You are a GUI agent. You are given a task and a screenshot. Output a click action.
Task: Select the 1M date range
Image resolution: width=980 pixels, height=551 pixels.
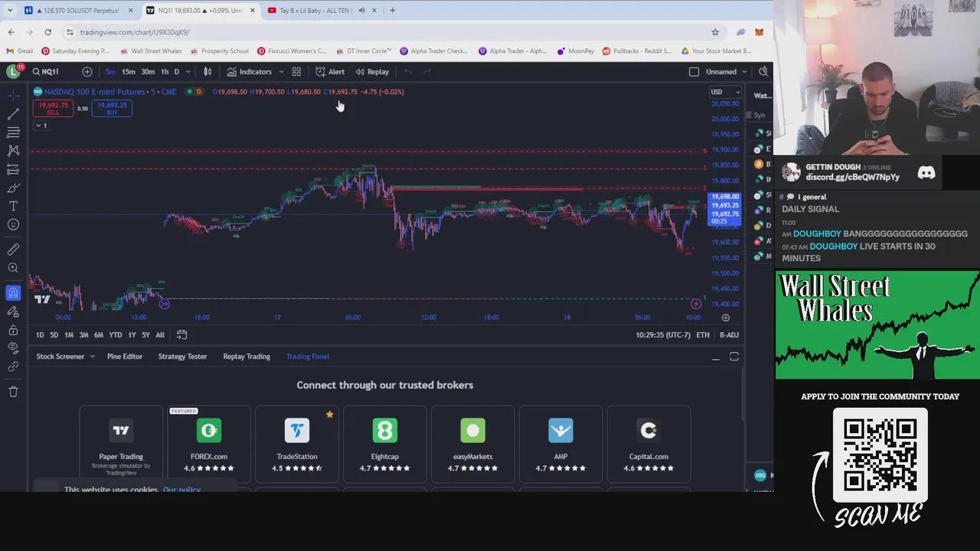(69, 334)
